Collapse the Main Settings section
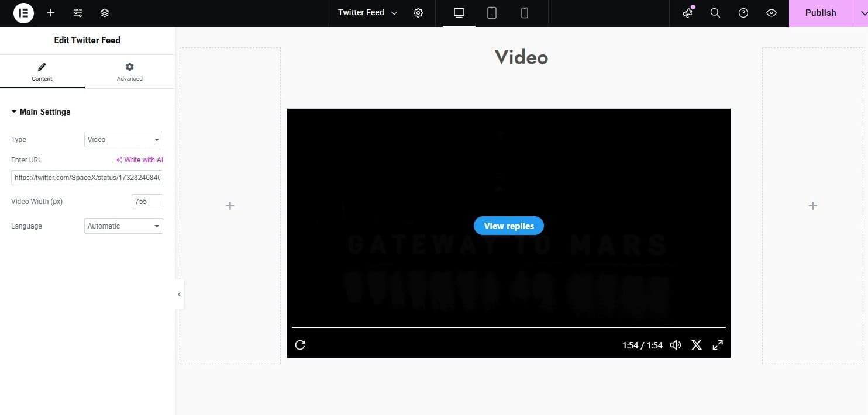The width and height of the screenshot is (868, 415). [x=41, y=112]
